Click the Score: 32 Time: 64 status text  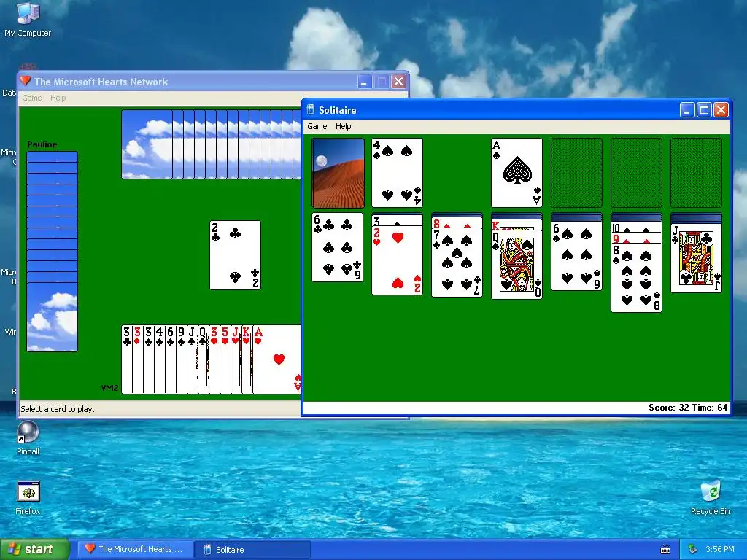[x=688, y=408]
